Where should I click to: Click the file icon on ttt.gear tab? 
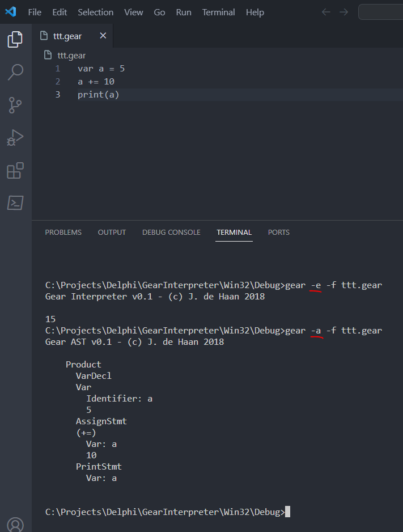click(x=44, y=36)
